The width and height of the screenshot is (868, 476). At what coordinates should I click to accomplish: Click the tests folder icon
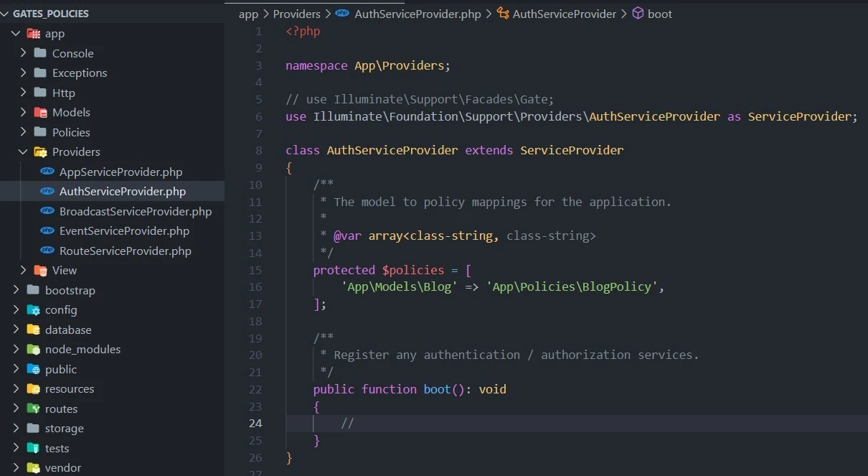[33, 448]
